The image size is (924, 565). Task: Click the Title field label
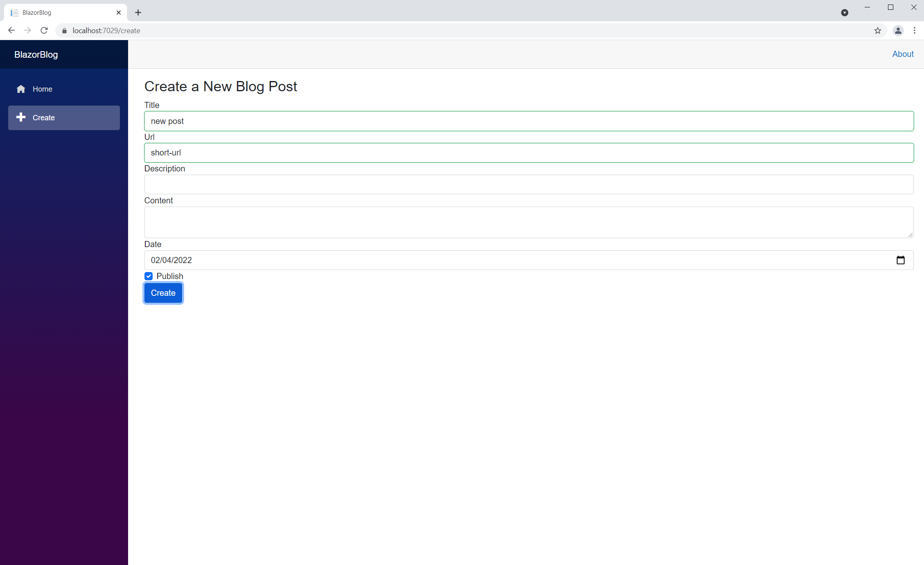click(152, 105)
